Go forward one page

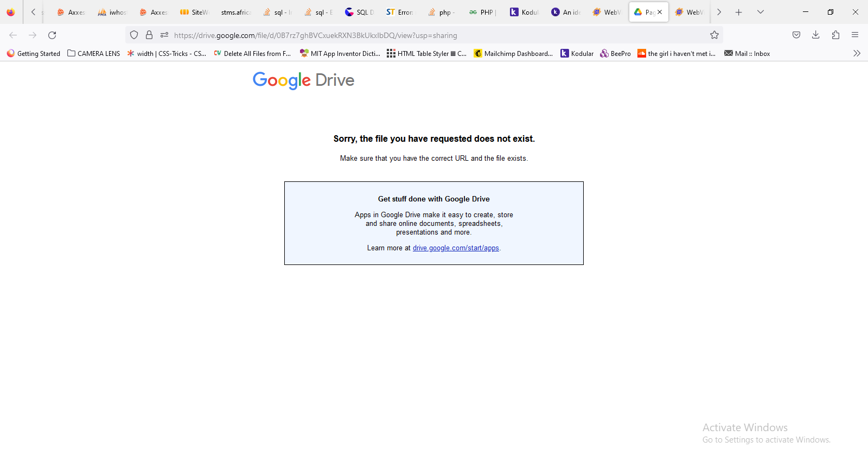(33, 35)
